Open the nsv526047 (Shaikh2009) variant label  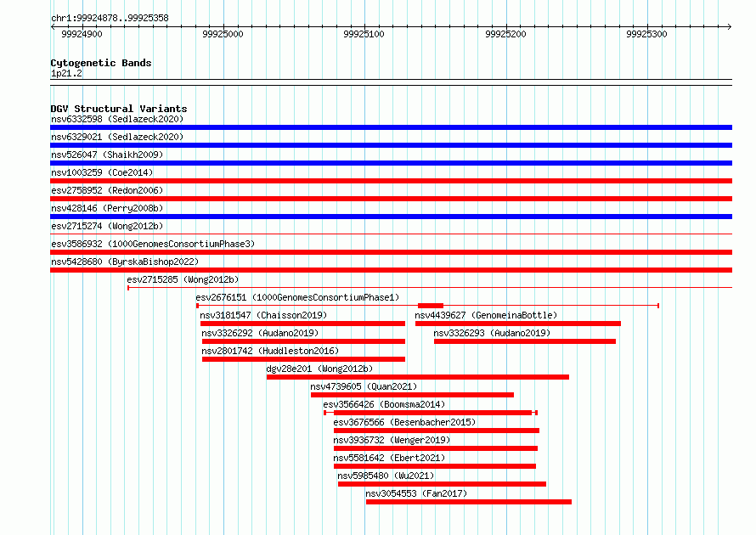pos(107,155)
